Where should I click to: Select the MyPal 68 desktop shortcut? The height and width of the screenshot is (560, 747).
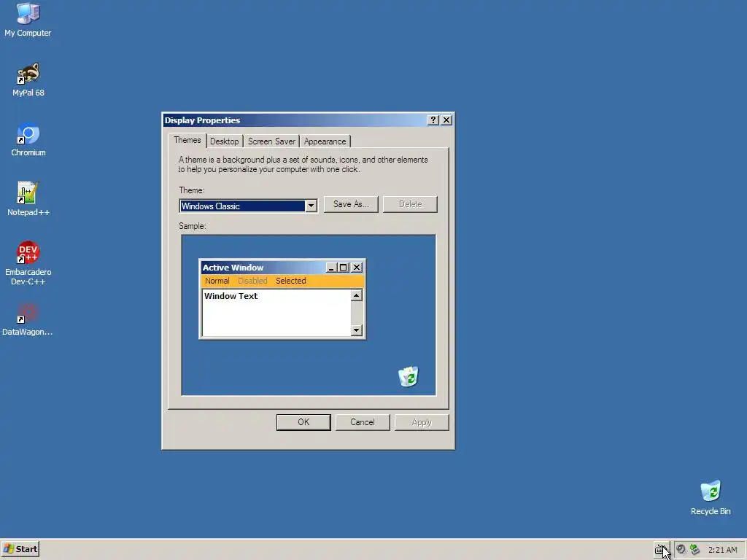pyautogui.click(x=28, y=79)
